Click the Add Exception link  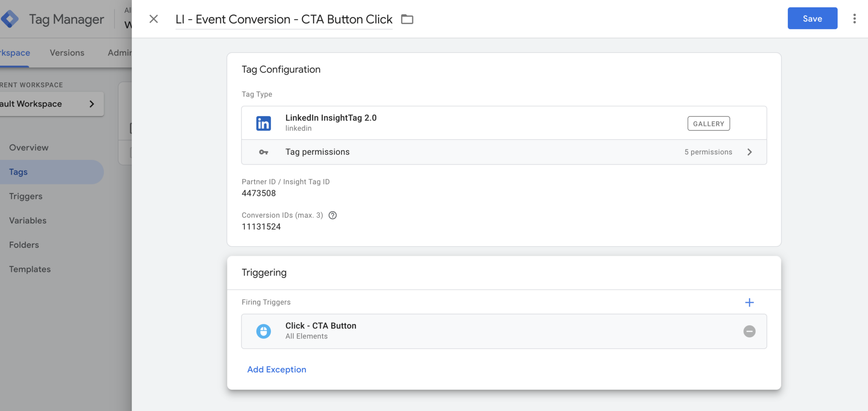[x=276, y=369]
